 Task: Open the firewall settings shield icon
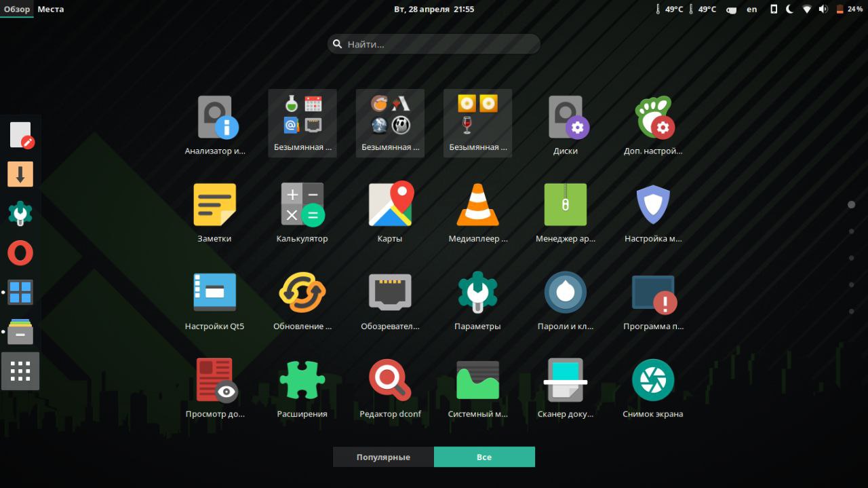tap(653, 212)
